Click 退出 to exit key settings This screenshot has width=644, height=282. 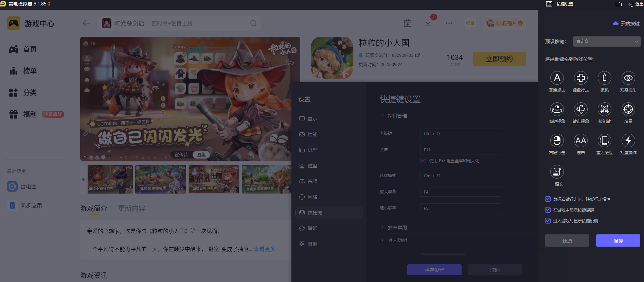pos(636,4)
